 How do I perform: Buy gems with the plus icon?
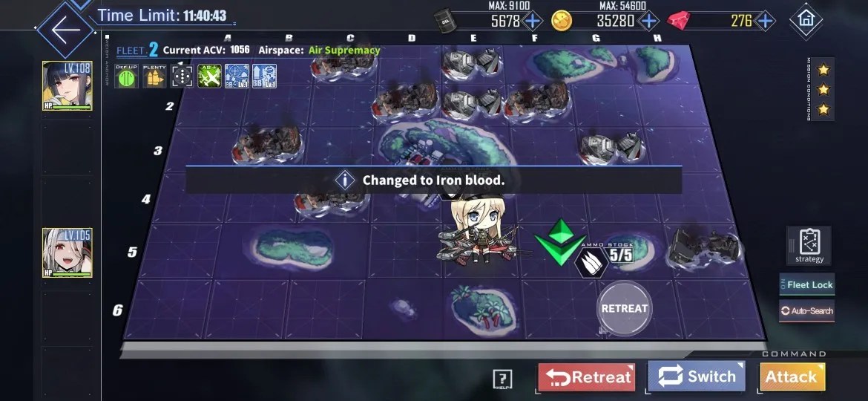pyautogui.click(x=765, y=22)
